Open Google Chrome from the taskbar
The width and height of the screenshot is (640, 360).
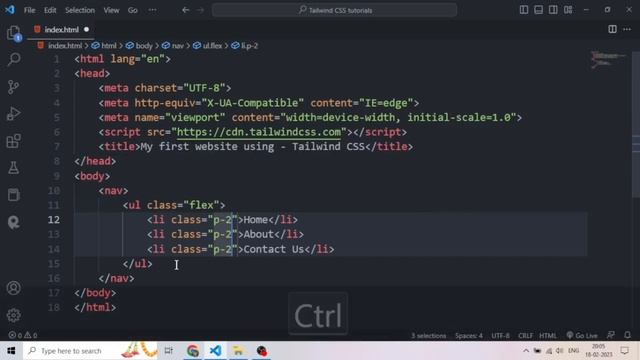[x=193, y=351]
